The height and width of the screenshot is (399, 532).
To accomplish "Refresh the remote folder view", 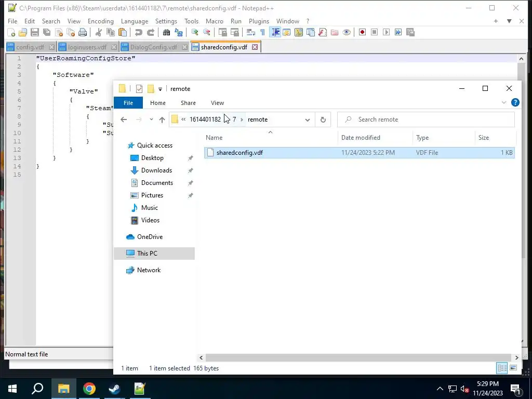I will pos(323,119).
